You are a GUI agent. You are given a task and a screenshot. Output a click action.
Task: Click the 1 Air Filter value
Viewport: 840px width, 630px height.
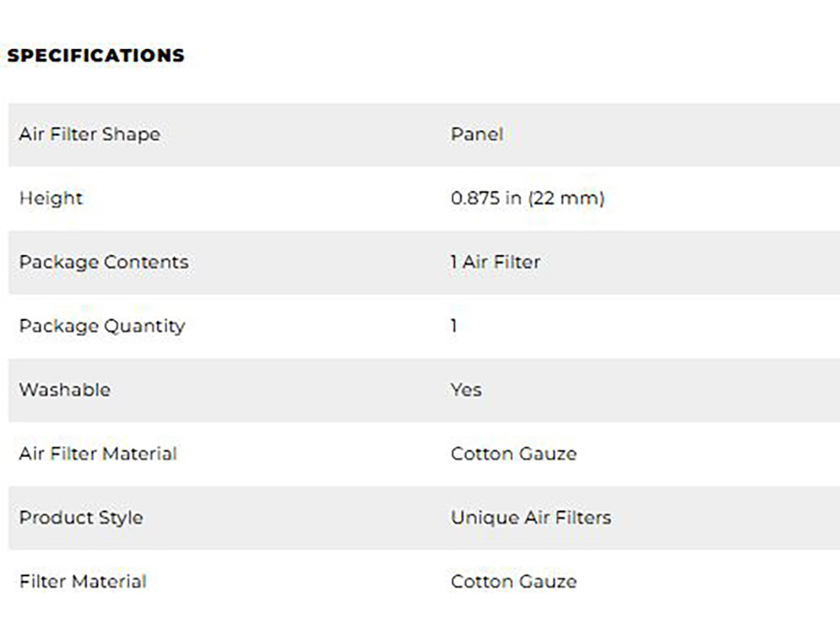click(495, 262)
